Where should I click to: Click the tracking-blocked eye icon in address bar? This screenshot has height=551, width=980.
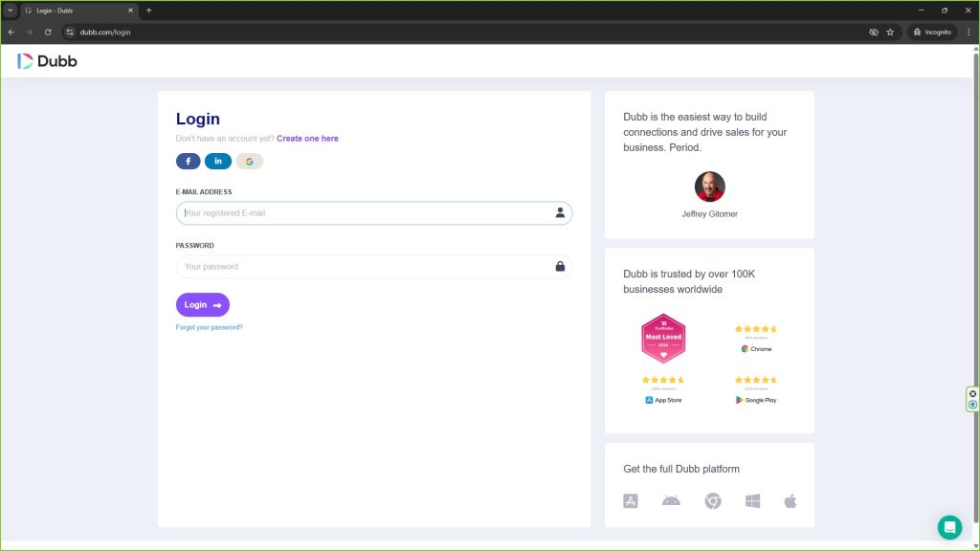[x=874, y=32]
